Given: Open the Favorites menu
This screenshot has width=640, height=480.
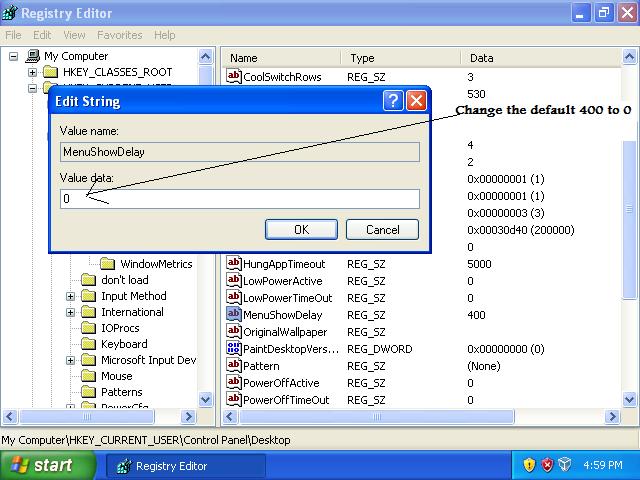Looking at the screenshot, I should (120, 35).
